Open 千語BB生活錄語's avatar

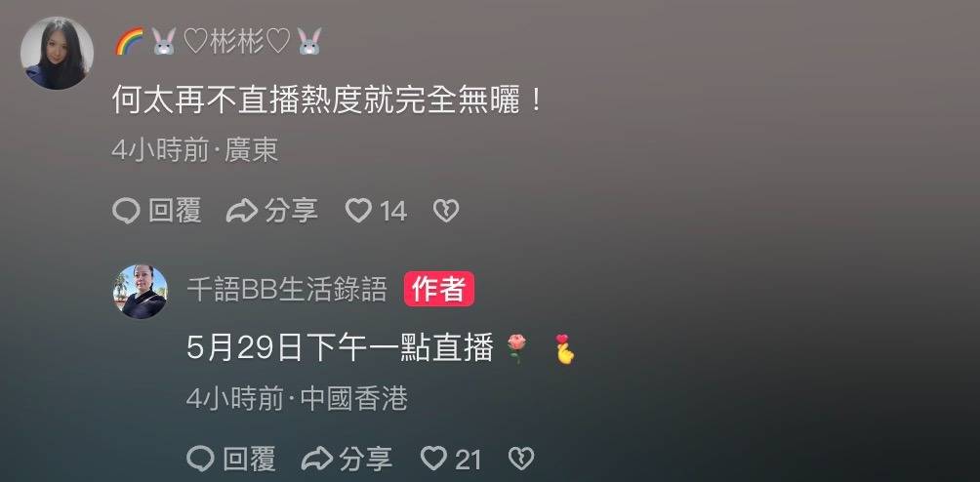click(x=141, y=292)
